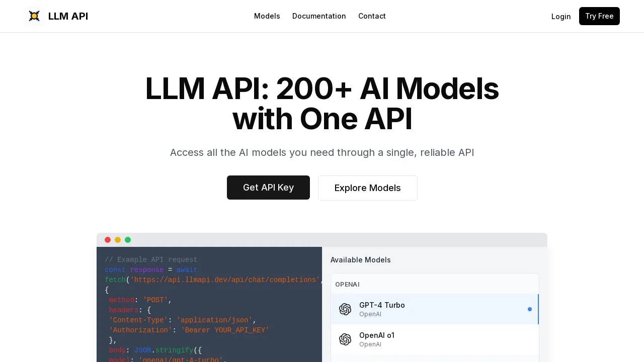Open the Contact page

[x=372, y=16]
